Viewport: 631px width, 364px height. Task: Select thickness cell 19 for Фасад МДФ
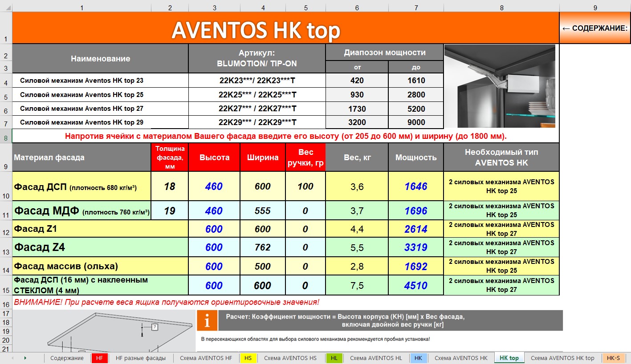tap(170, 210)
